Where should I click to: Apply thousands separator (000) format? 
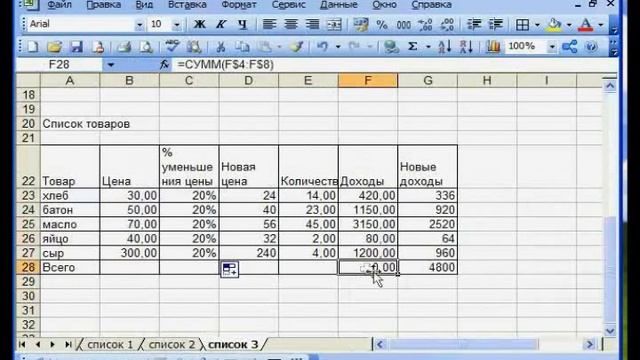click(404, 24)
